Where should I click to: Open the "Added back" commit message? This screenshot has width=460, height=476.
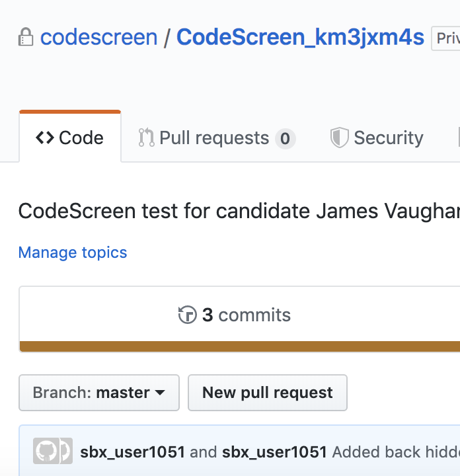point(395,452)
